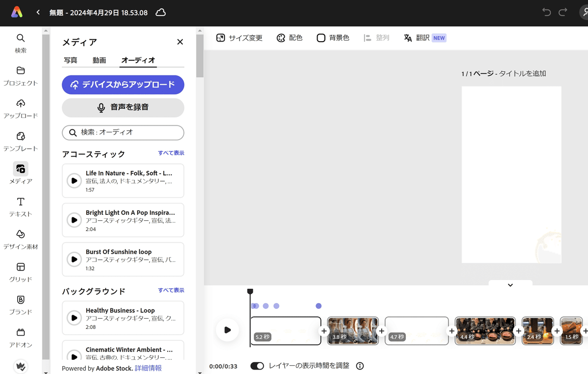Open the テキスト sidebar panel

pyautogui.click(x=21, y=207)
